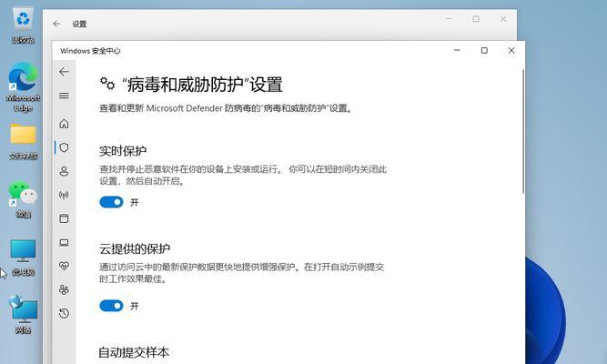Open the Home page icon in sidebar
The image size is (607, 364).
click(x=64, y=124)
